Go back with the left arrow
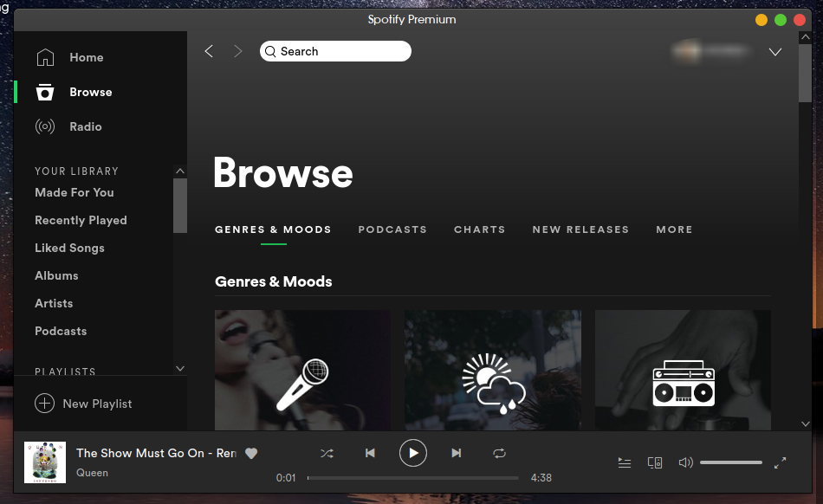 click(x=209, y=51)
